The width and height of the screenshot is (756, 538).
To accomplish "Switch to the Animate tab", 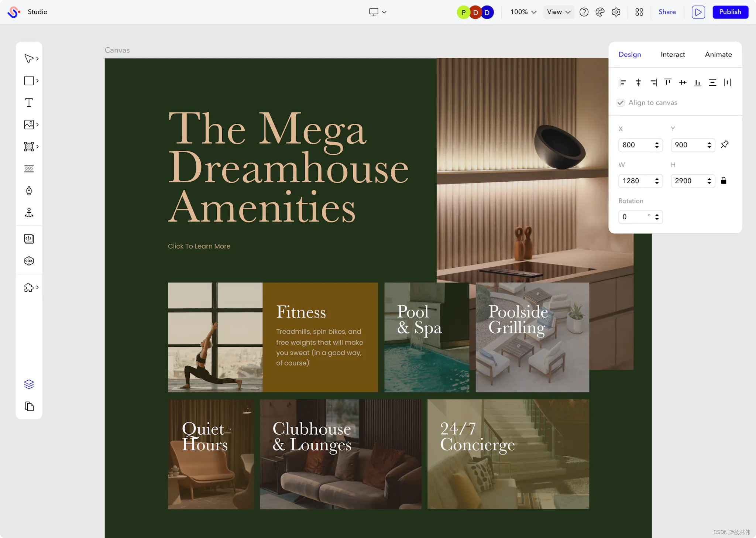I will point(718,55).
